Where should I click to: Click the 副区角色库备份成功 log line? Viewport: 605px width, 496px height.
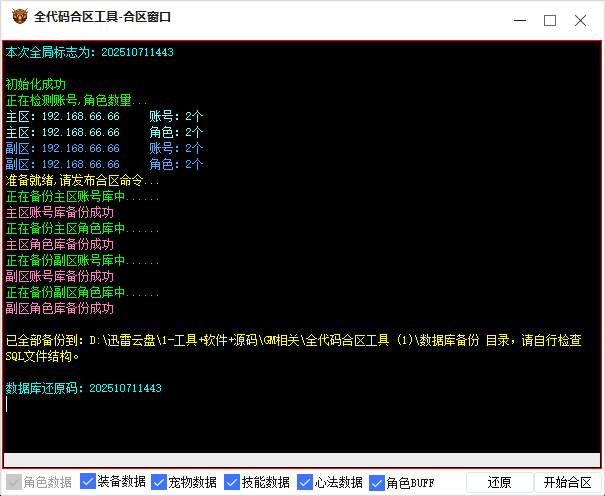(60, 308)
